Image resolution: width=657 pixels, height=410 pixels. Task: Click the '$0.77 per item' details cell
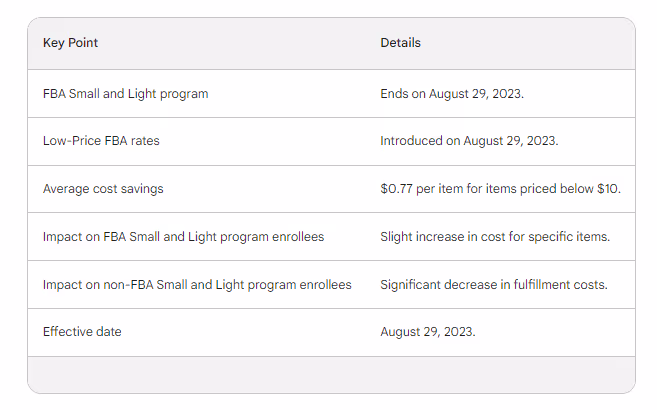[500, 189]
